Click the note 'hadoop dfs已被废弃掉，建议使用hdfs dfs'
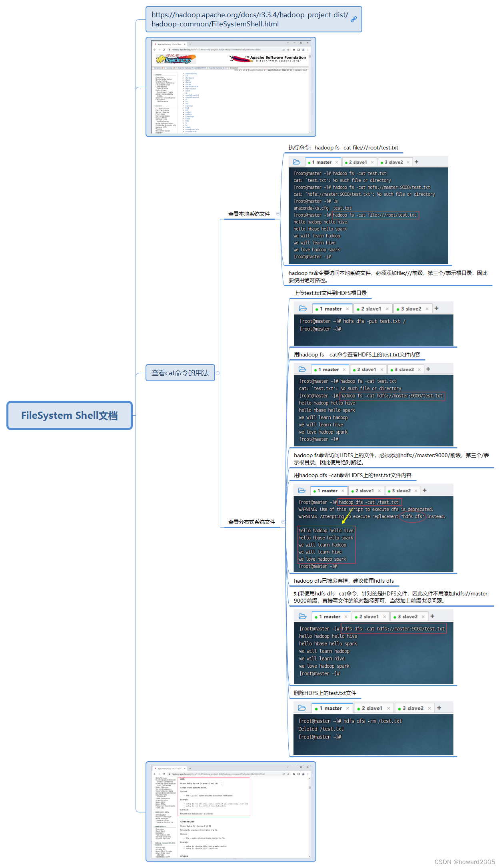 click(x=344, y=581)
